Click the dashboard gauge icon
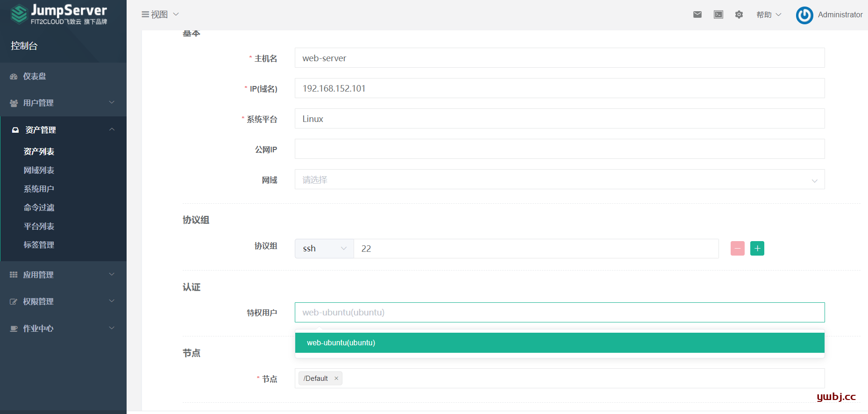This screenshot has width=868, height=414. (14, 77)
